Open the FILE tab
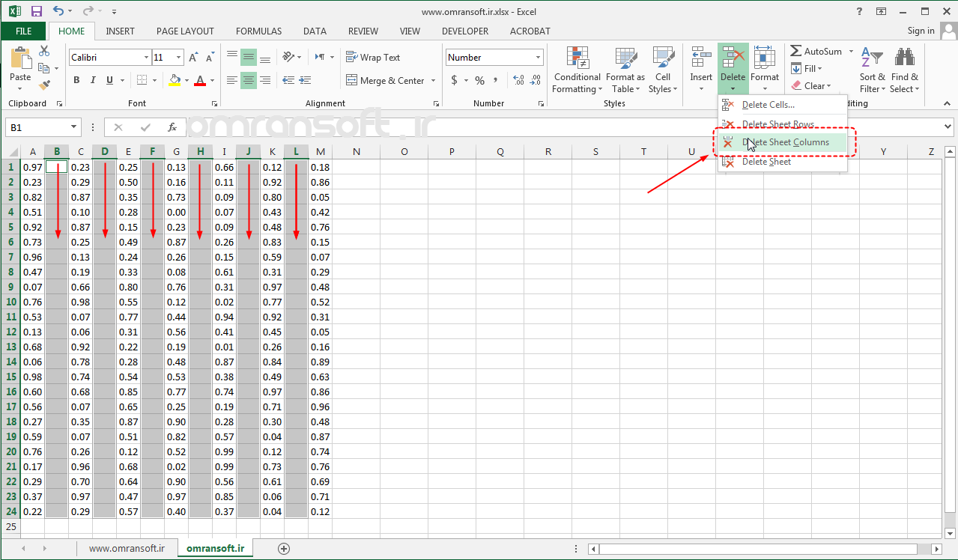Image resolution: width=958 pixels, height=560 pixels. point(23,31)
